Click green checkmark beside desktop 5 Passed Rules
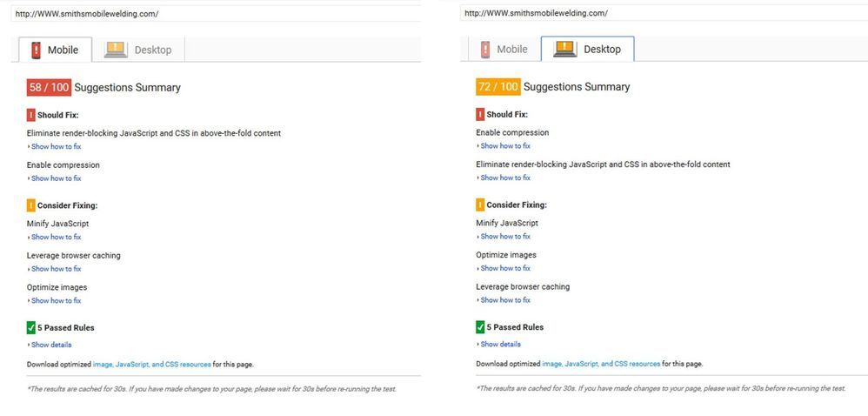This screenshot has height=416, width=868. [480, 327]
